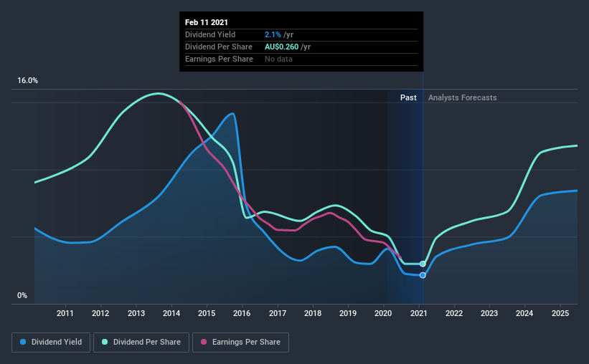
Task: Click the Analysts Forecasts label
Action: click(463, 97)
